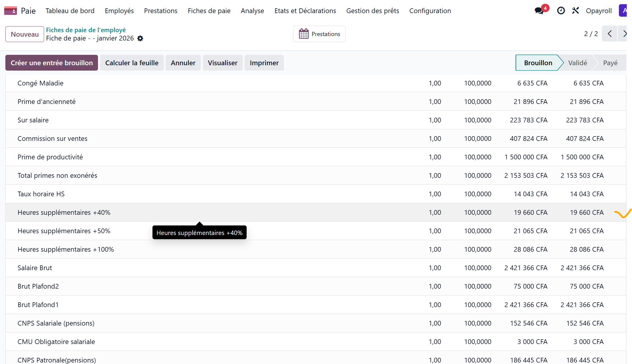Select the Brut Plafond2 row
632x364 pixels.
(316, 286)
